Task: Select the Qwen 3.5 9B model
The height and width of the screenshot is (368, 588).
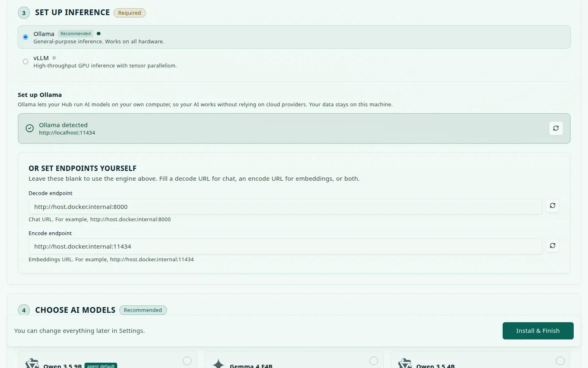Action: (187, 361)
